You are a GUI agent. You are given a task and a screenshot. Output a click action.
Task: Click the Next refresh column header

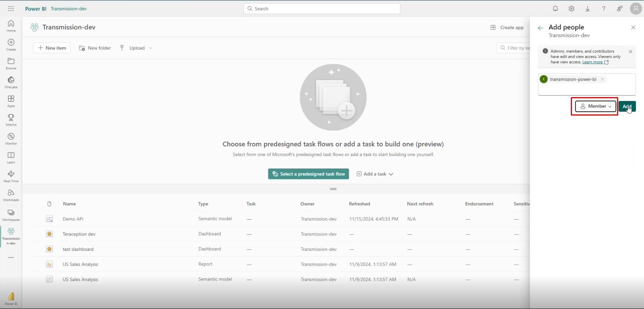420,204
